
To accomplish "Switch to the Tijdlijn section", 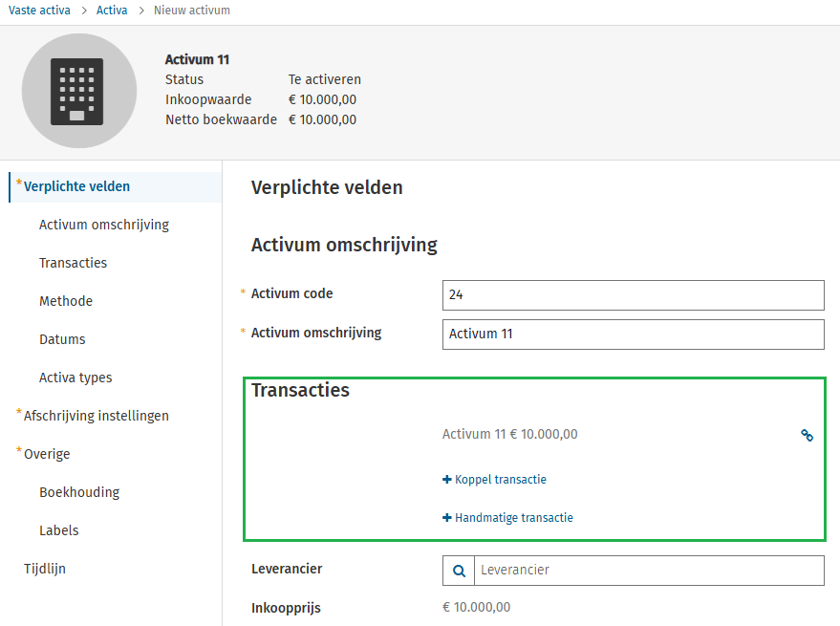I will (45, 568).
